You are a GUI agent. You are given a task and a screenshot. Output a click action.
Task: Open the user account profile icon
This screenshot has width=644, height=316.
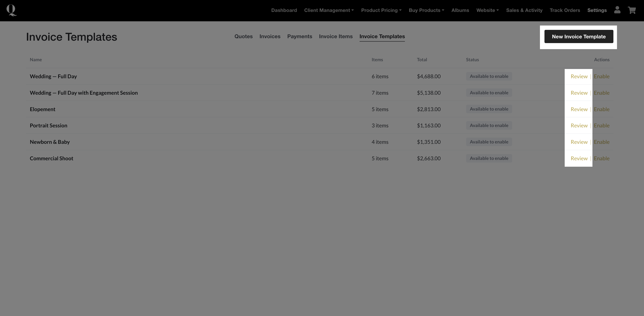(617, 10)
